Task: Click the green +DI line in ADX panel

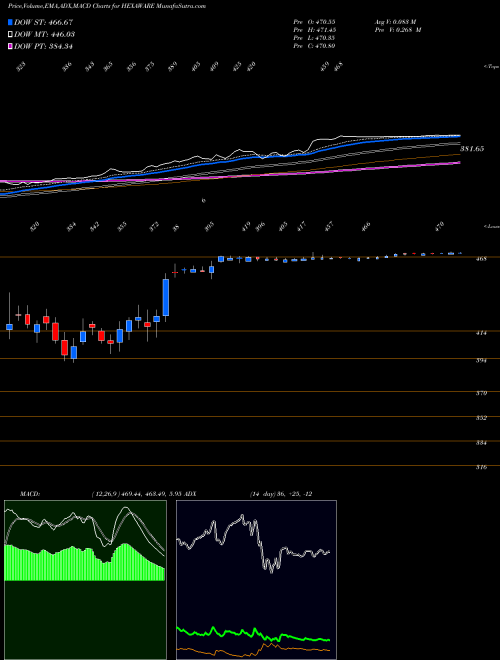Action: pos(253,633)
